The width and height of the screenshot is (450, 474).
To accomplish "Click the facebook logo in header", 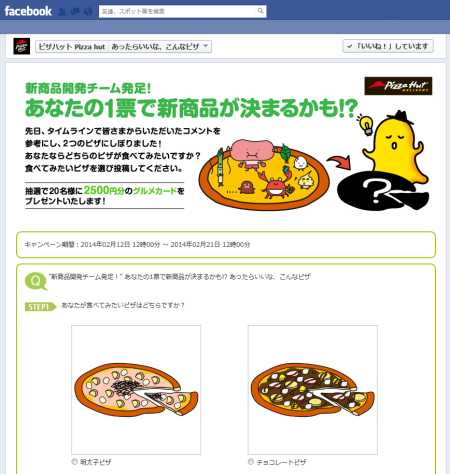I will tap(28, 11).
